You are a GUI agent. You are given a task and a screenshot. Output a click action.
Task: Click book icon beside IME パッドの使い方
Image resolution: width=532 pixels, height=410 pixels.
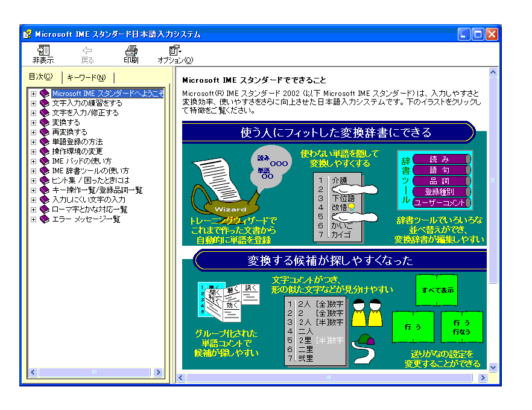[45, 161]
